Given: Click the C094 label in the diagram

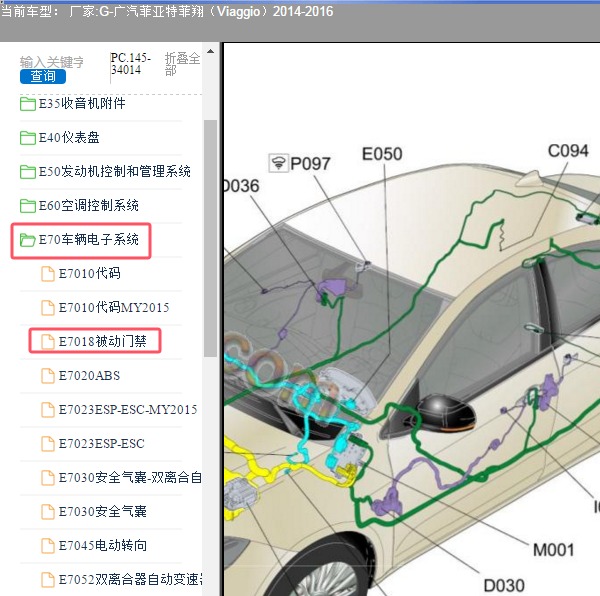Looking at the screenshot, I should pos(568,151).
